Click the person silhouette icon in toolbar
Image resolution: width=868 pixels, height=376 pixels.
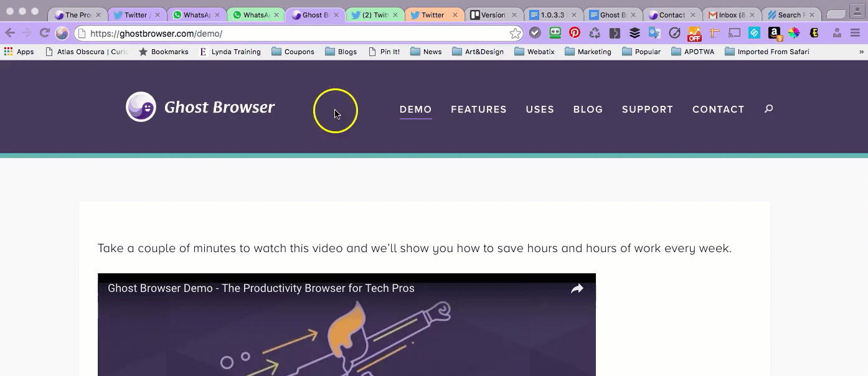click(837, 33)
